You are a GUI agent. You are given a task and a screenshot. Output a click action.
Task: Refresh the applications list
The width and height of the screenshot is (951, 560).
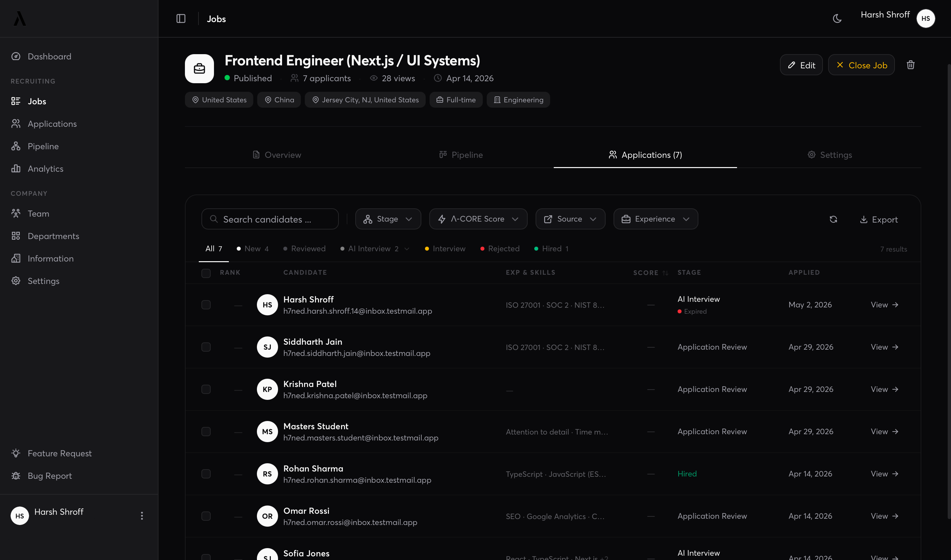click(833, 219)
